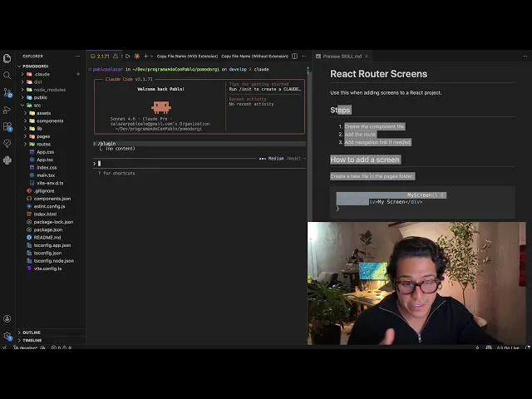Expand the .claude folder

(51, 74)
